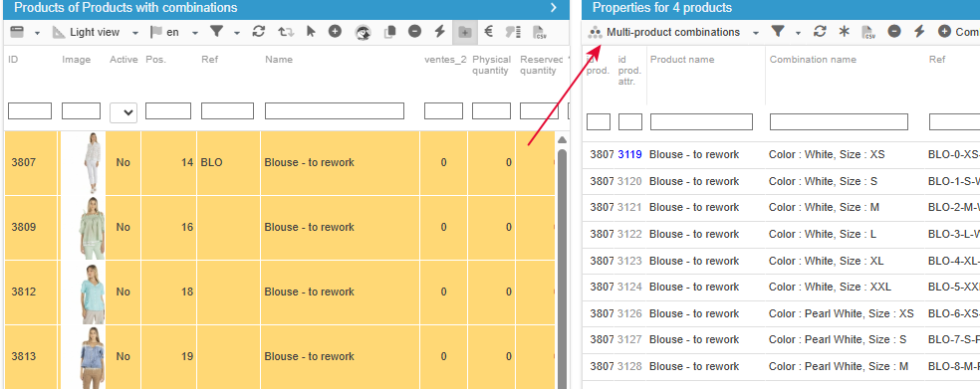Delete combination with minus icon in properties toolbar
Screen dimensions: 980x389
(x=894, y=31)
